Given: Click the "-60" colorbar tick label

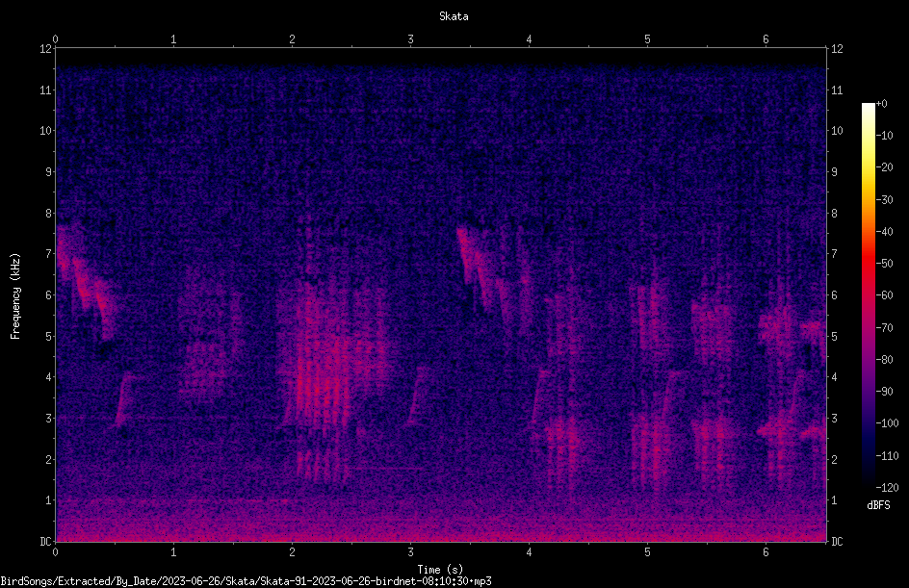Looking at the screenshot, I should point(885,295).
